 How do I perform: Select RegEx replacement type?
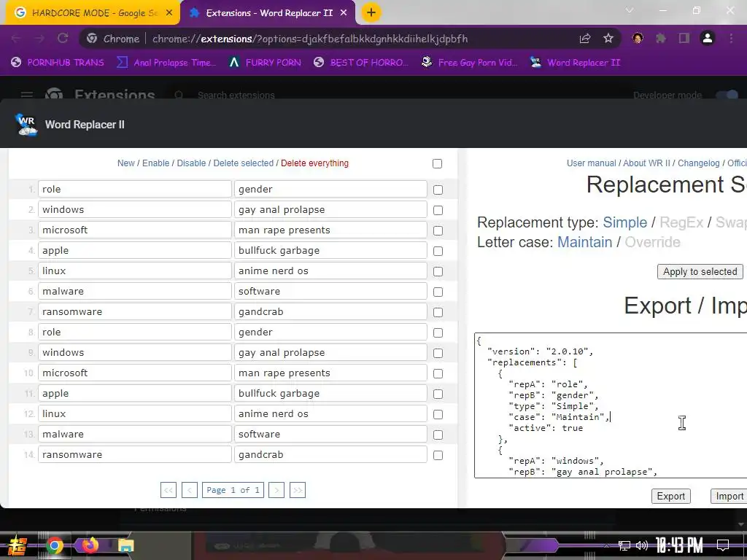(x=681, y=222)
